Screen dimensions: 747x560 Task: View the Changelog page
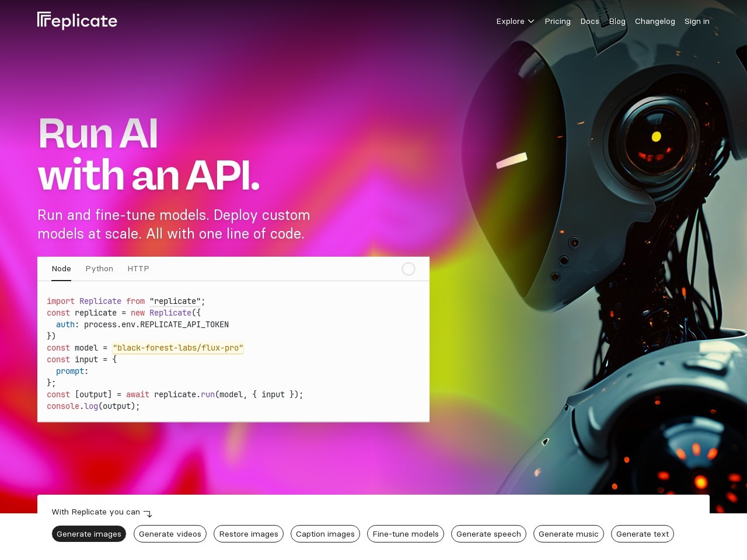click(654, 22)
